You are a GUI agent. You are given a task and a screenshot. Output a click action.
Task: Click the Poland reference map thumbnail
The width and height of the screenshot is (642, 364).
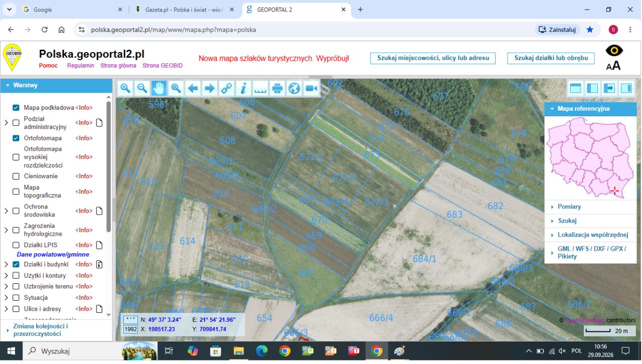590,157
